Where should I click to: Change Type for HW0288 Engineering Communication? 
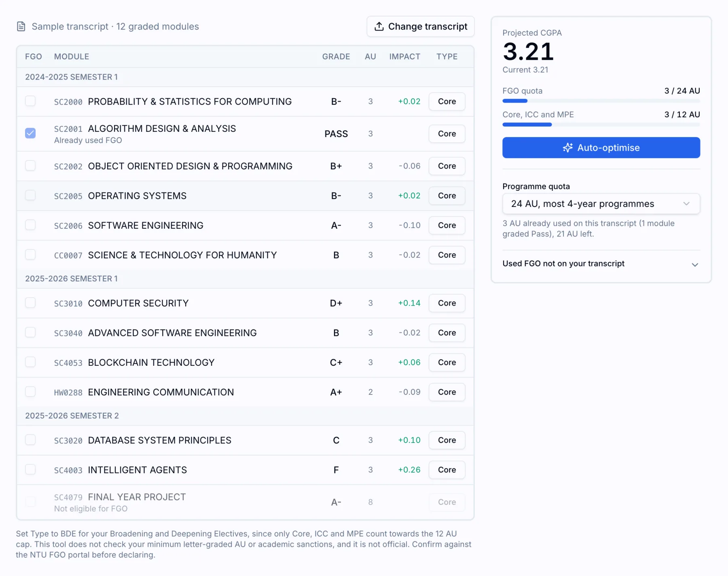[x=447, y=392]
